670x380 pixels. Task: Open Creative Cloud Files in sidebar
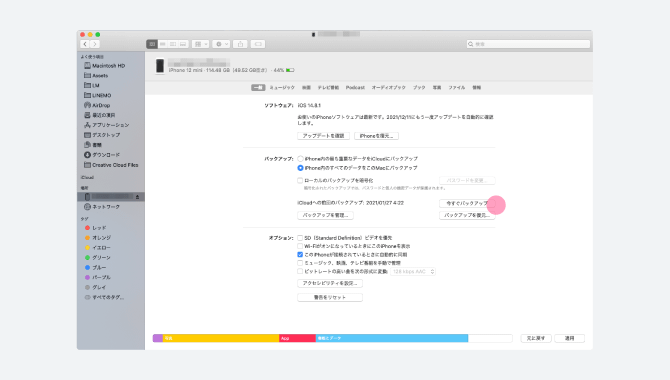[111, 165]
